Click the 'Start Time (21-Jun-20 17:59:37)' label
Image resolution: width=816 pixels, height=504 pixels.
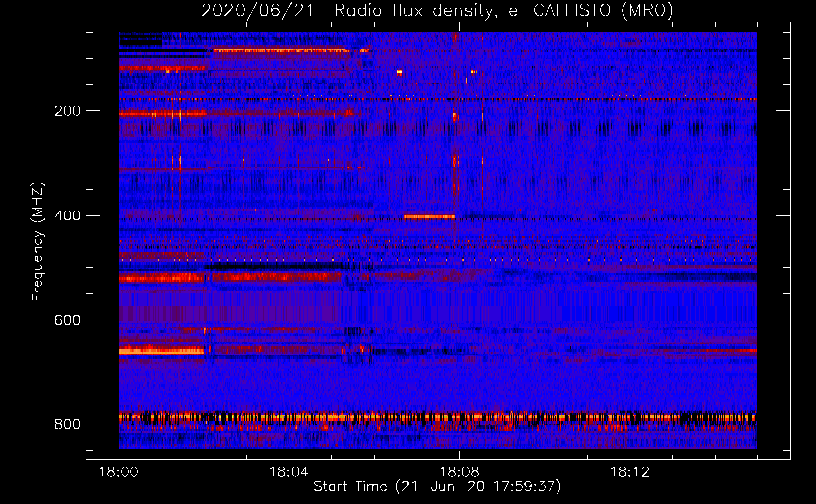click(x=437, y=487)
